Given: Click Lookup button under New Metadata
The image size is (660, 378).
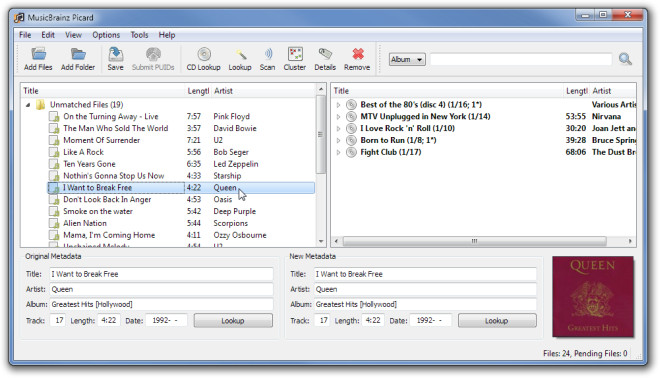Looking at the screenshot, I should pyautogui.click(x=497, y=321).
